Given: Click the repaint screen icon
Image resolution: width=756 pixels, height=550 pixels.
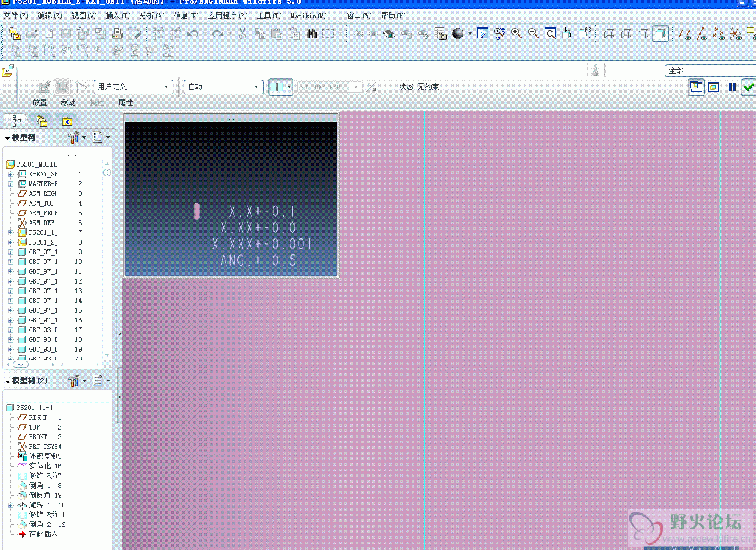Looking at the screenshot, I should click(x=482, y=34).
